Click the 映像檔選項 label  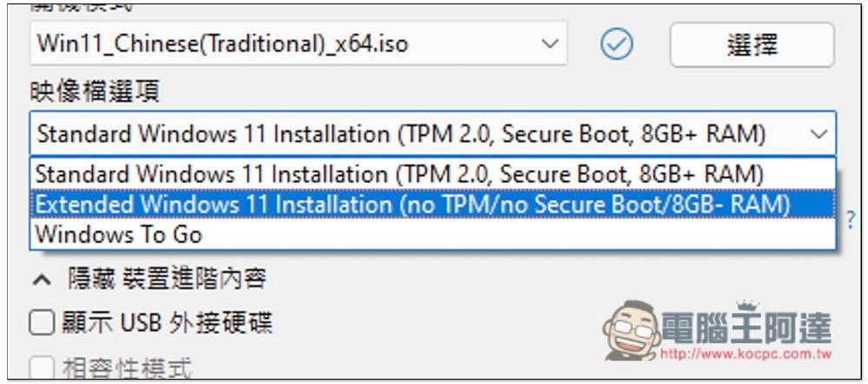[95, 89]
